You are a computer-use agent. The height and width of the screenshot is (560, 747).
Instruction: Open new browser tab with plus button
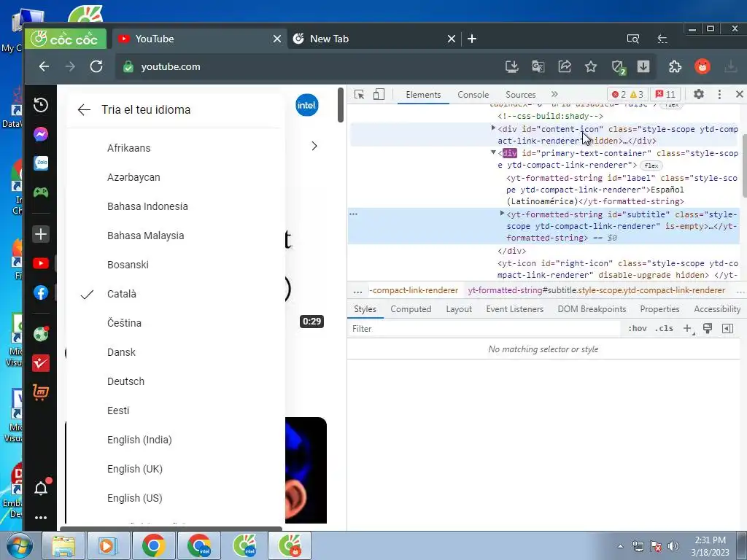click(x=472, y=39)
